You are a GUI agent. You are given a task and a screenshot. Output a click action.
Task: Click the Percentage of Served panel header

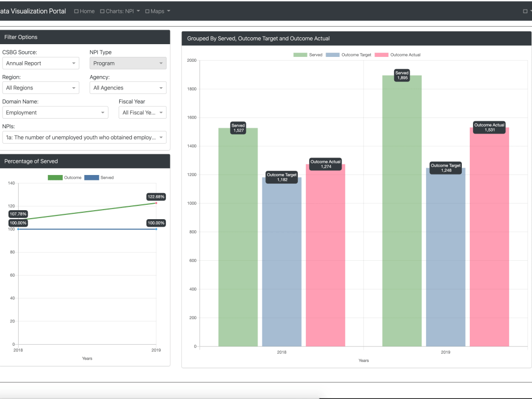click(85, 161)
